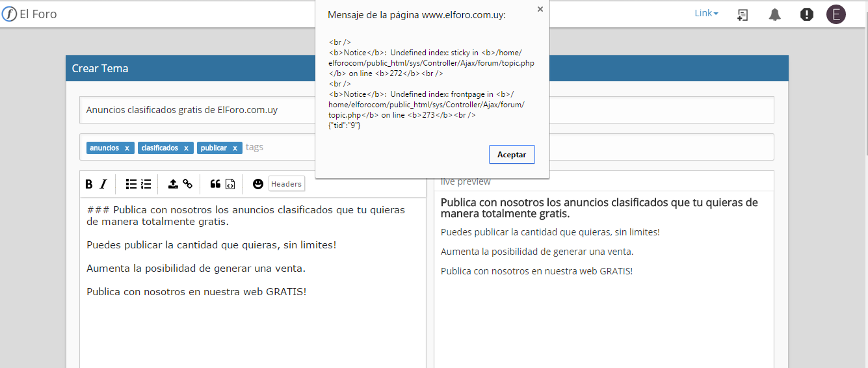The image size is (868, 368).
Task: Remove the anuncios tag
Action: 127,148
